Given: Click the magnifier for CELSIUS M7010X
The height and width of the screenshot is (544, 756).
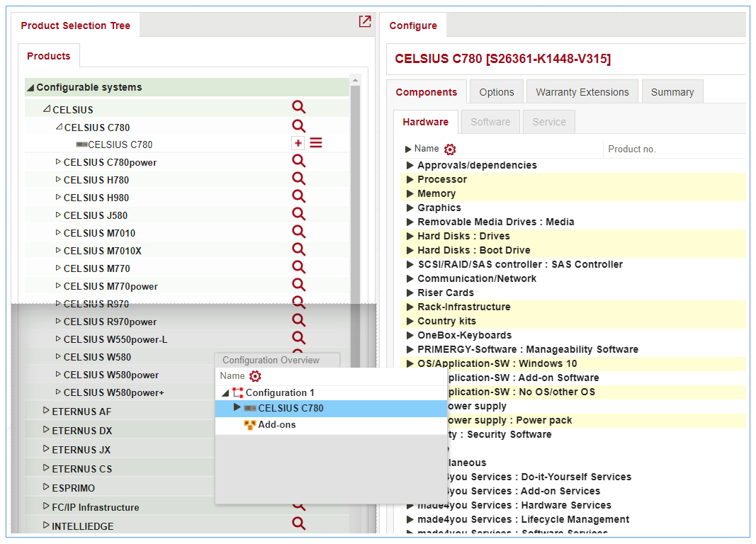Looking at the screenshot, I should [x=299, y=249].
